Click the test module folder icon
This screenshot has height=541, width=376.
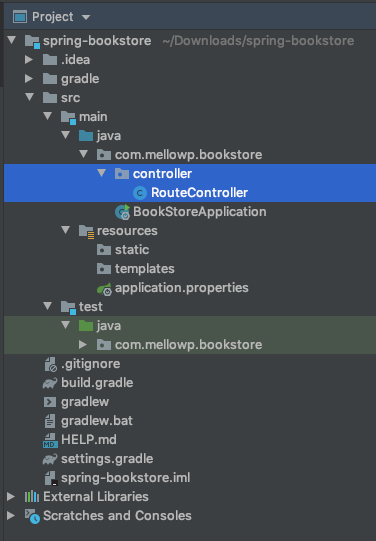[68, 307]
